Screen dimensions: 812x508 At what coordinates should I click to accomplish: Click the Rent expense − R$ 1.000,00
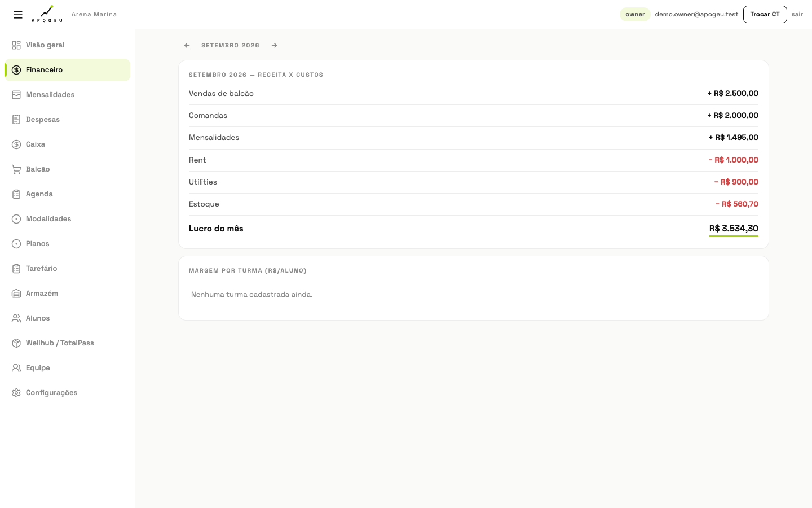click(x=733, y=160)
